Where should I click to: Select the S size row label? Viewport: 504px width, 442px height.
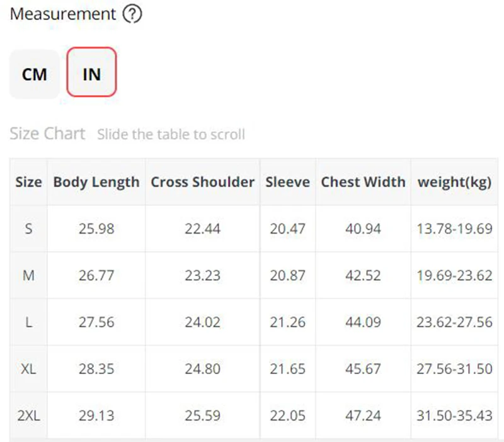(28, 229)
